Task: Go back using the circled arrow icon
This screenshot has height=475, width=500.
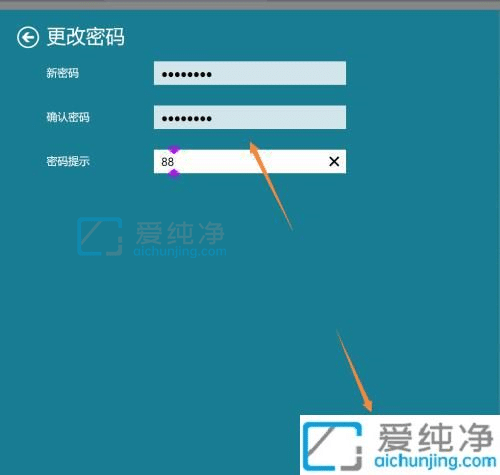Action: click(28, 37)
